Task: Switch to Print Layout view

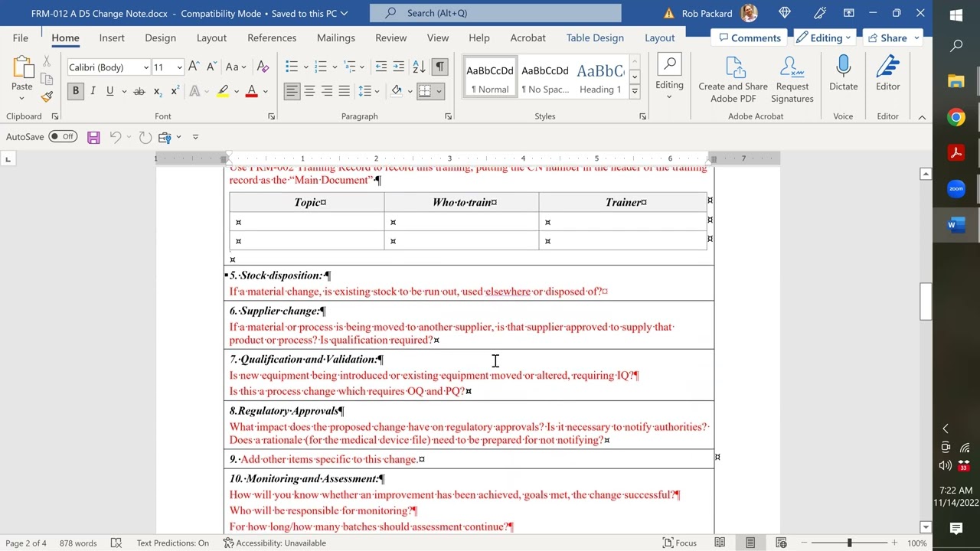Action: coord(750,543)
